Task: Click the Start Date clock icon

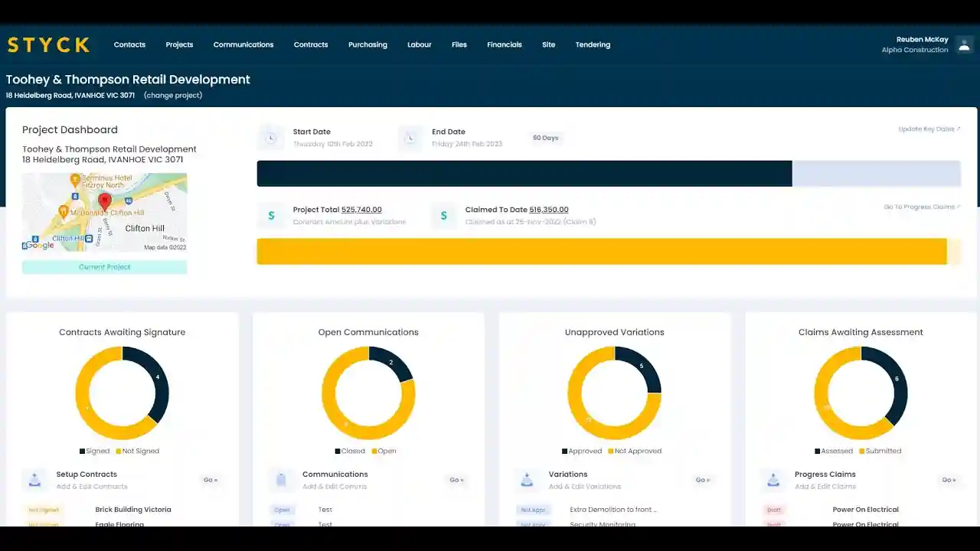Action: click(x=270, y=138)
